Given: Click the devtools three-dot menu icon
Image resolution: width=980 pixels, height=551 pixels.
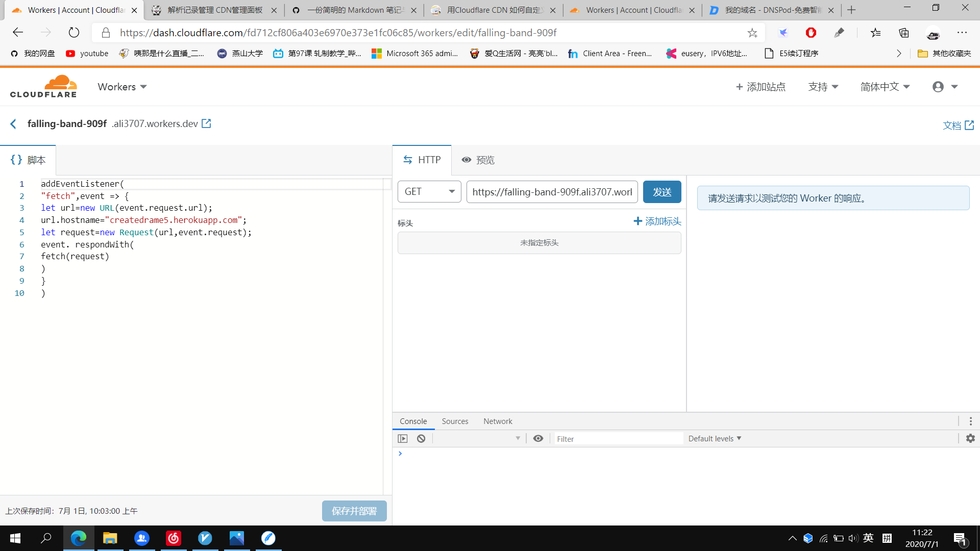Looking at the screenshot, I should click(x=970, y=421).
